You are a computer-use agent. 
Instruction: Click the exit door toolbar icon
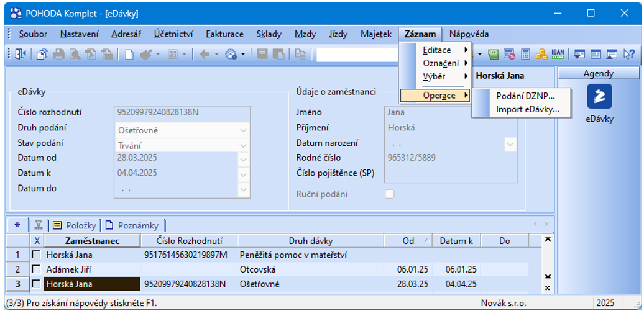pyautogui.click(x=21, y=55)
